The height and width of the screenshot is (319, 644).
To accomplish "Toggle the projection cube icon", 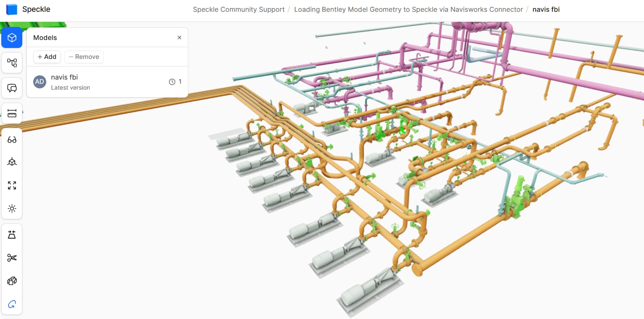I will 12,162.
